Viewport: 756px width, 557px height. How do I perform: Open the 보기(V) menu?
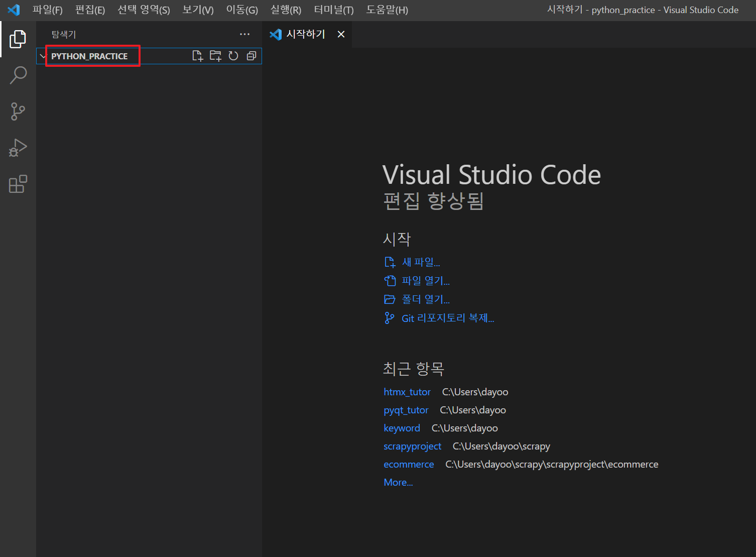coord(198,10)
